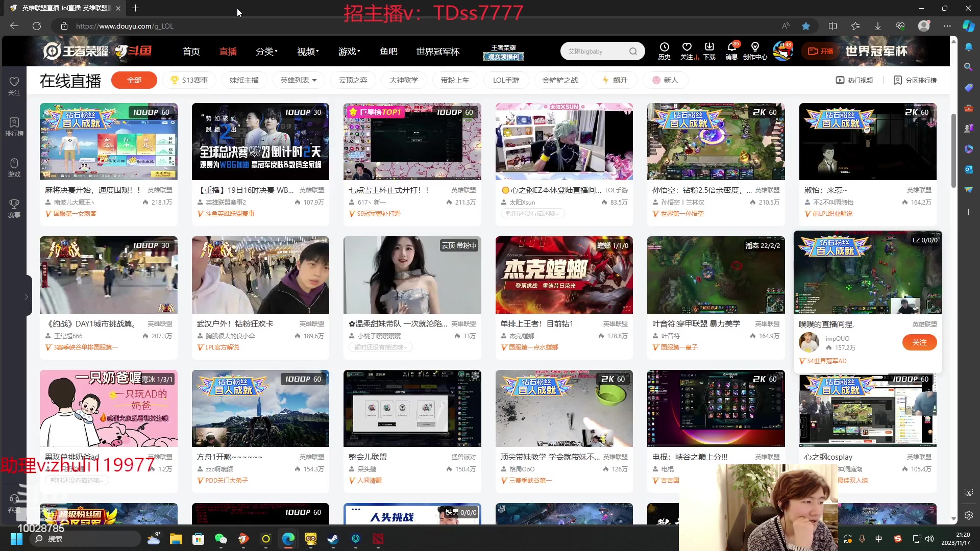
Task: Expand the 游戏 dropdown menu
Action: 349,52
